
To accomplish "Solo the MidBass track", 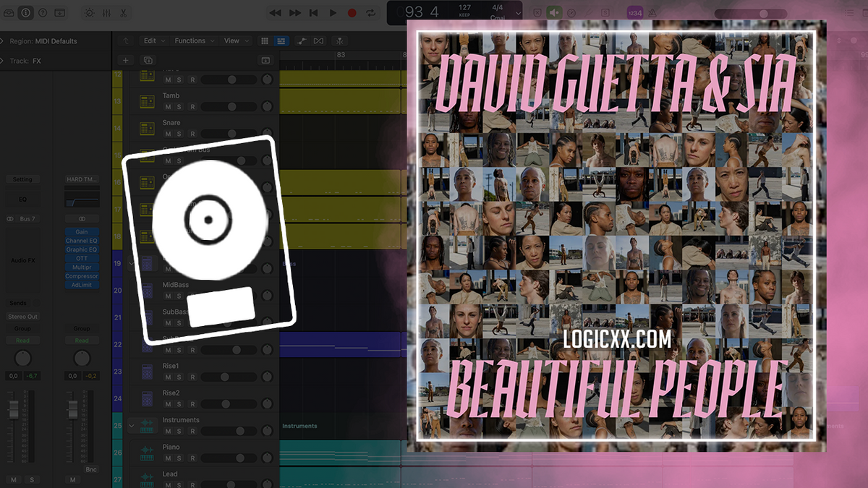I will click(x=178, y=296).
